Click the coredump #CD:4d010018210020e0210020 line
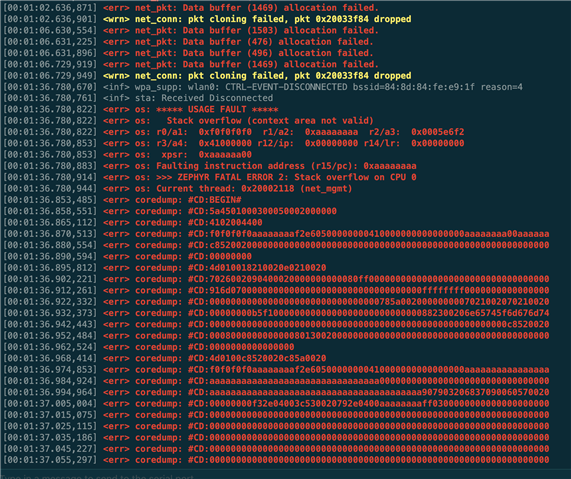 [x=165, y=268]
